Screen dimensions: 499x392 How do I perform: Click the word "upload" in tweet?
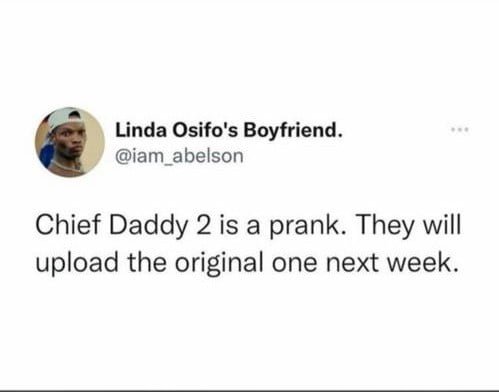pos(77,263)
